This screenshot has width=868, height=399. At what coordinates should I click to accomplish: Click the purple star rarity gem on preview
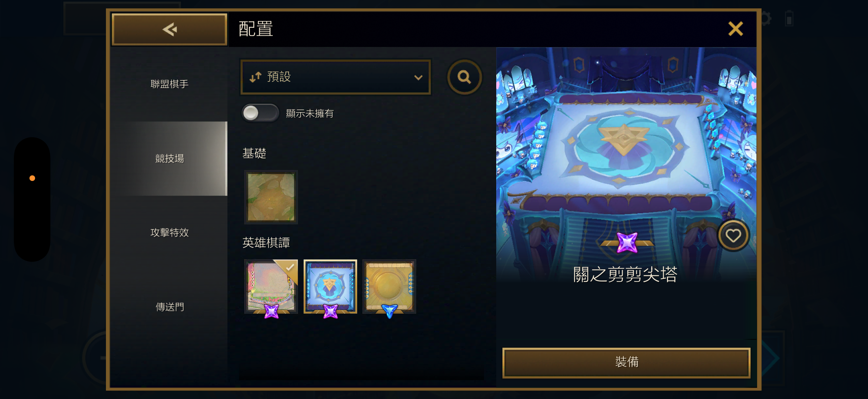(x=627, y=243)
